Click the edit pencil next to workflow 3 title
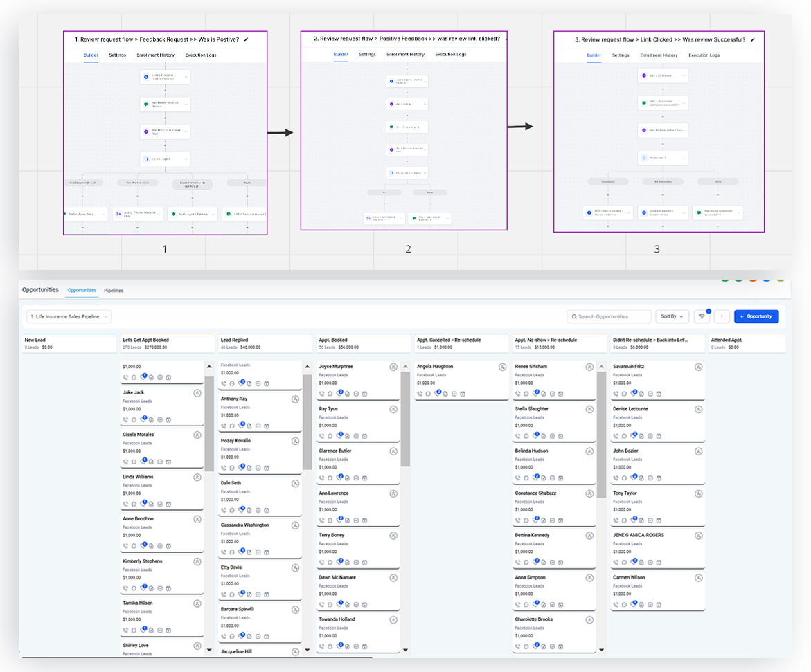The width and height of the screenshot is (811, 672). pos(753,40)
